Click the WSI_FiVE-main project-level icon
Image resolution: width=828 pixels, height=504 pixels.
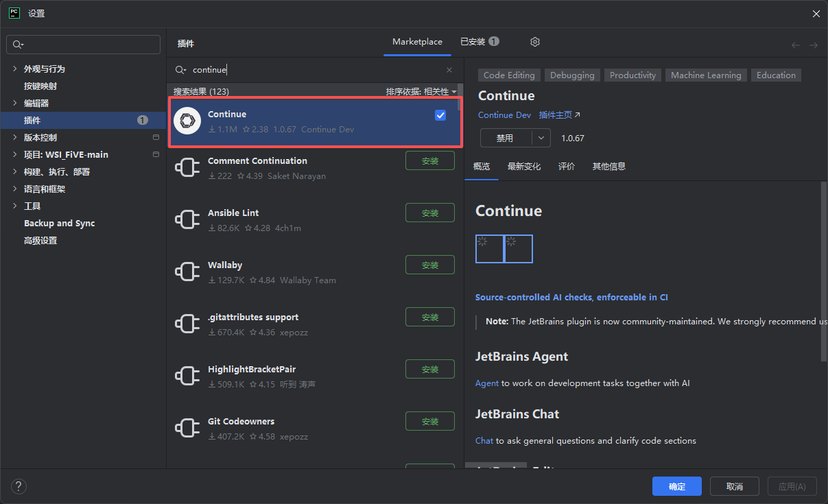(156, 154)
